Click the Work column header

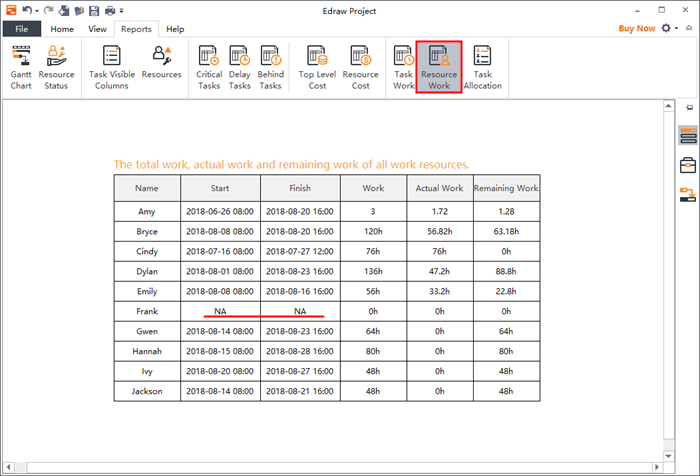click(373, 188)
